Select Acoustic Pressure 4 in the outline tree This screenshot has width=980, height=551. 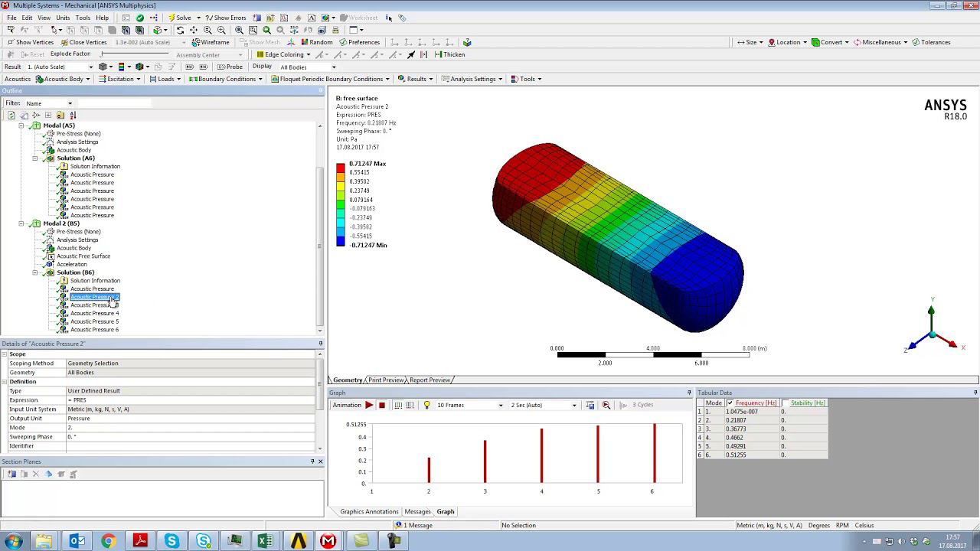point(94,313)
